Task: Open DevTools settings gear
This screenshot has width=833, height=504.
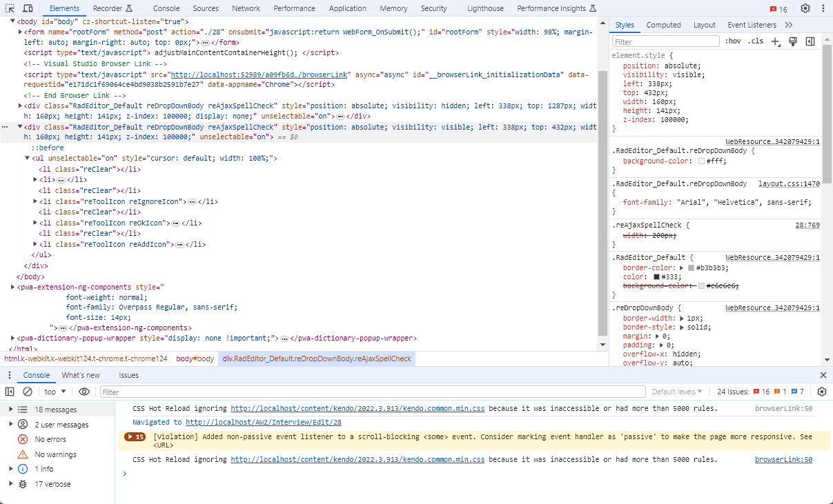Action: (x=805, y=8)
